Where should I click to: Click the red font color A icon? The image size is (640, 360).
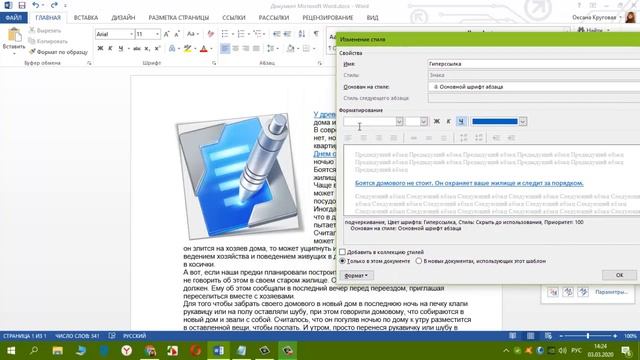tap(204, 49)
